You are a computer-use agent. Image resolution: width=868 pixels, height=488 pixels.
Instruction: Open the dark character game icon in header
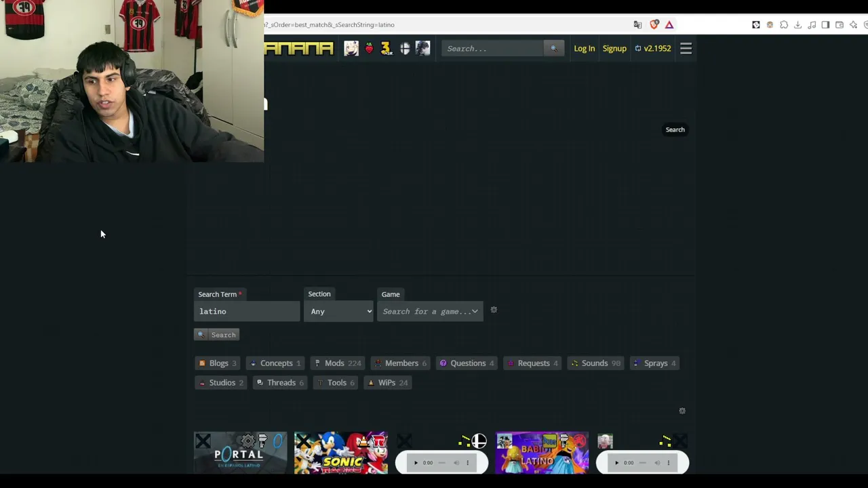(x=422, y=48)
